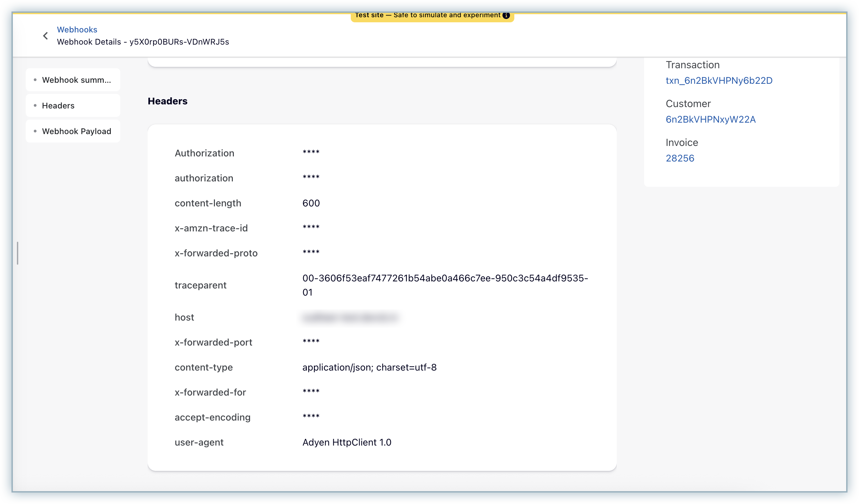The image size is (859, 504).
Task: Click the content-length value 600
Action: [311, 203]
